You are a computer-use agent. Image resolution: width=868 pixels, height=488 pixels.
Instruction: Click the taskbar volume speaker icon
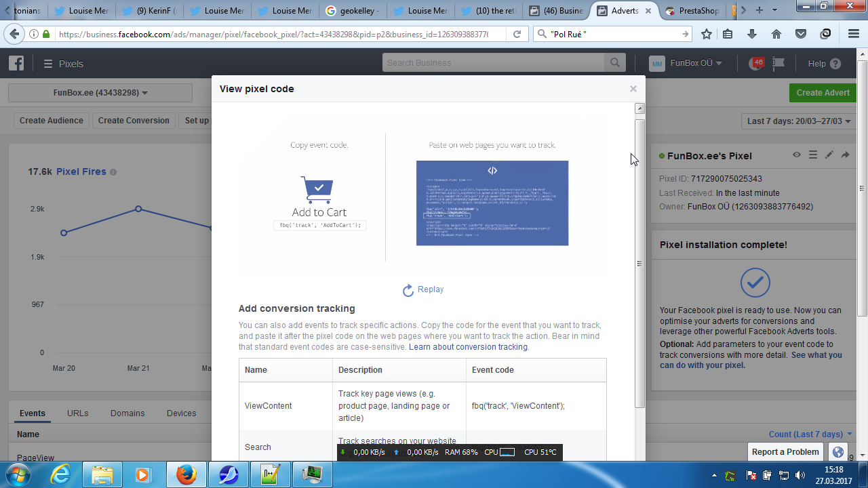pyautogui.click(x=800, y=475)
